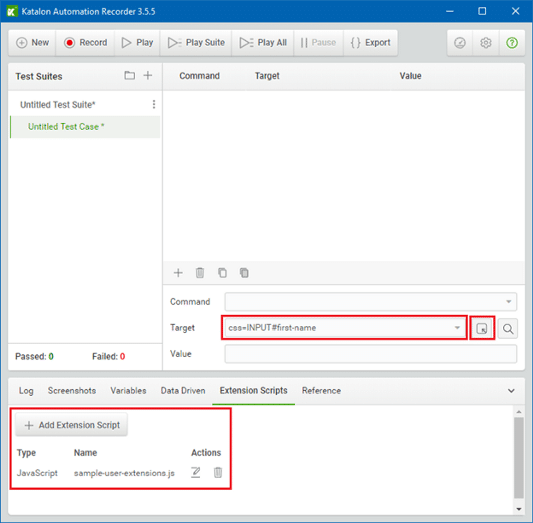Collapse the bottom panel chevron
Screen dimensions: 533x523
511,391
